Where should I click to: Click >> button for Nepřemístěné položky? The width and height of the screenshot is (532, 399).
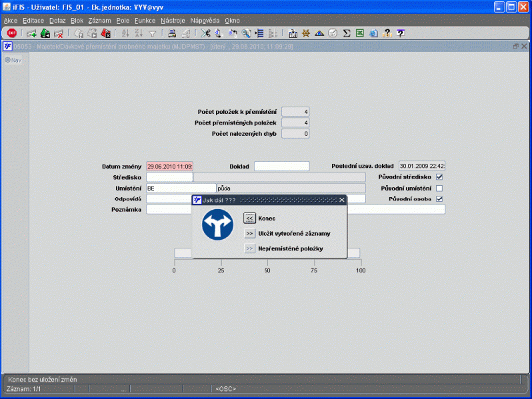(249, 248)
